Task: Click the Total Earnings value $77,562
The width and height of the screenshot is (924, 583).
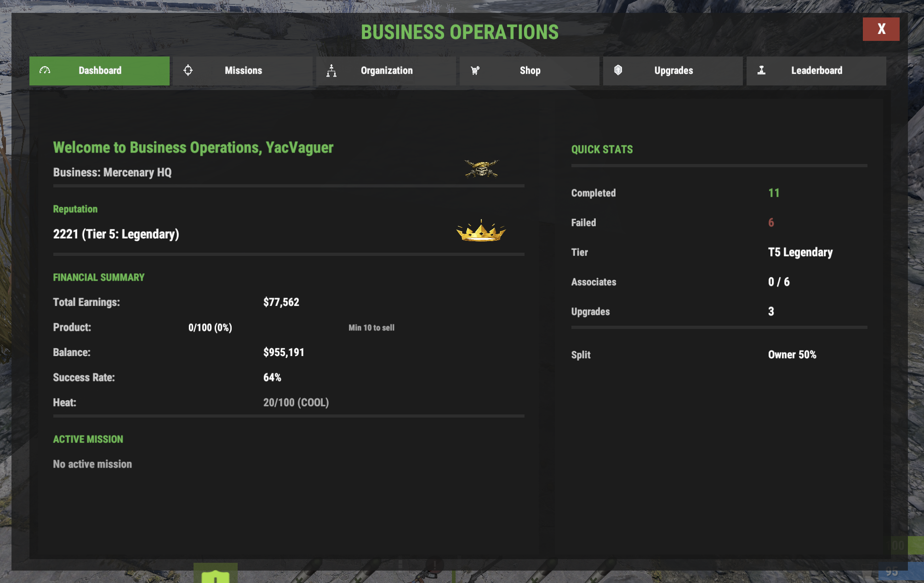Action: pyautogui.click(x=281, y=302)
